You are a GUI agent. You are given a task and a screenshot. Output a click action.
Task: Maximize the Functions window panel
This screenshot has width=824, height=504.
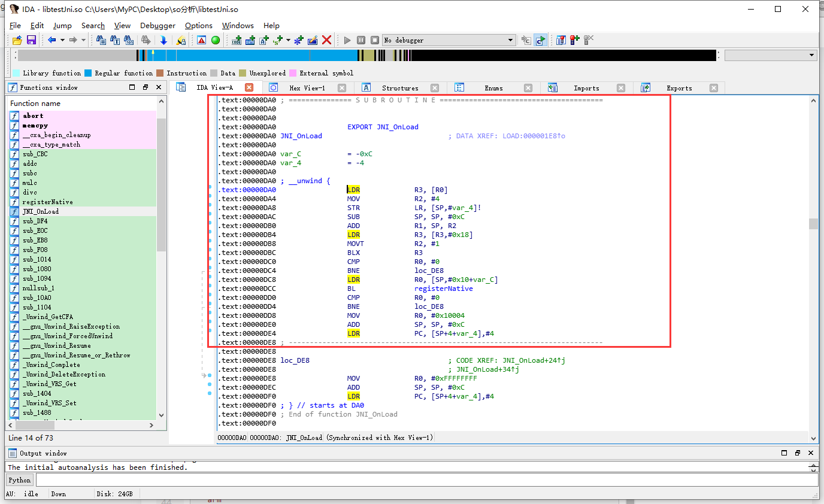[132, 87]
